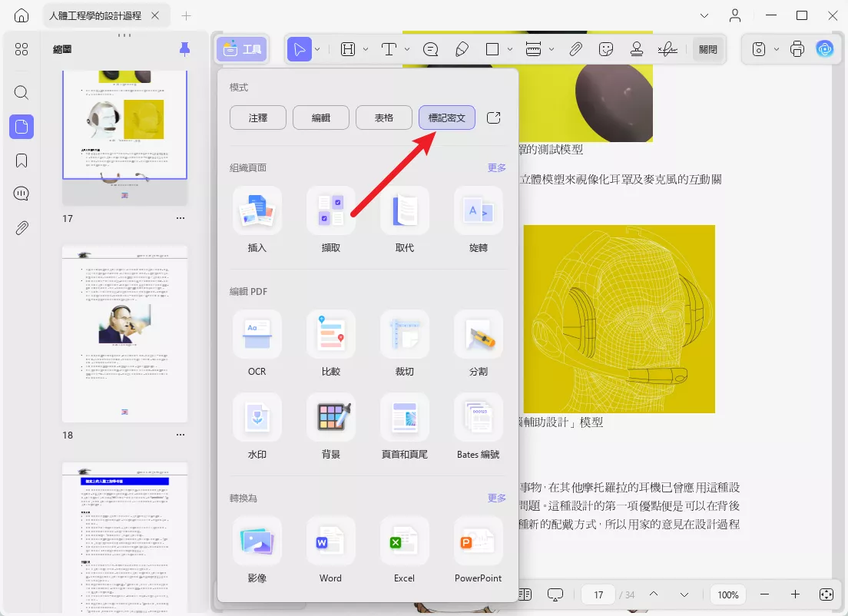Viewport: 848px width, 616px height.
Task: Open the account profile icon
Action: tap(735, 15)
